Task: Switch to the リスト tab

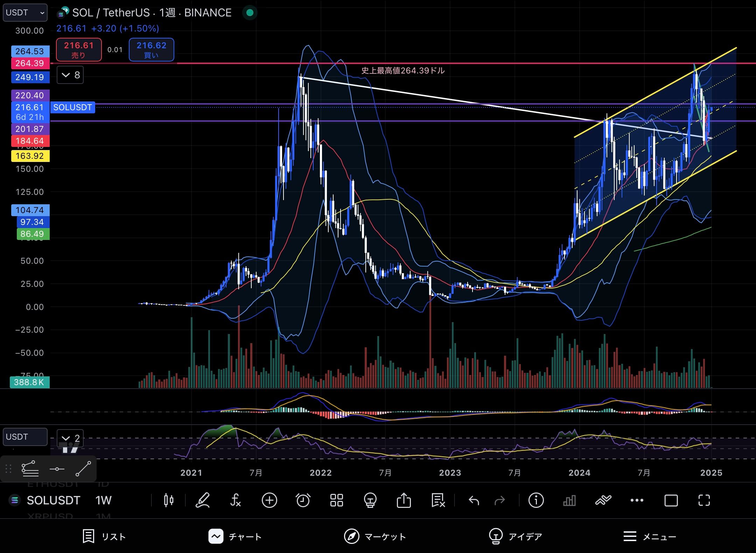Action: (104, 536)
